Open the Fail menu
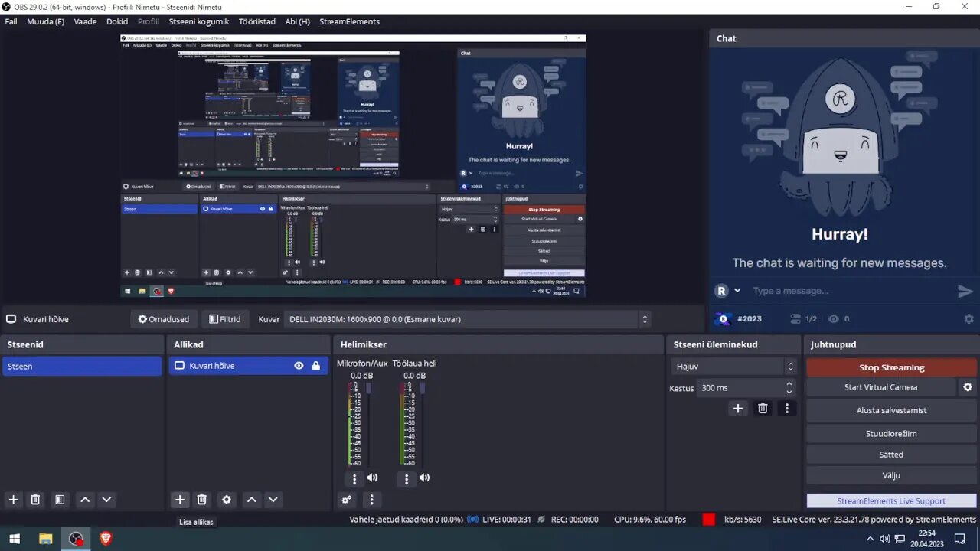This screenshot has height=551, width=980. point(11,21)
